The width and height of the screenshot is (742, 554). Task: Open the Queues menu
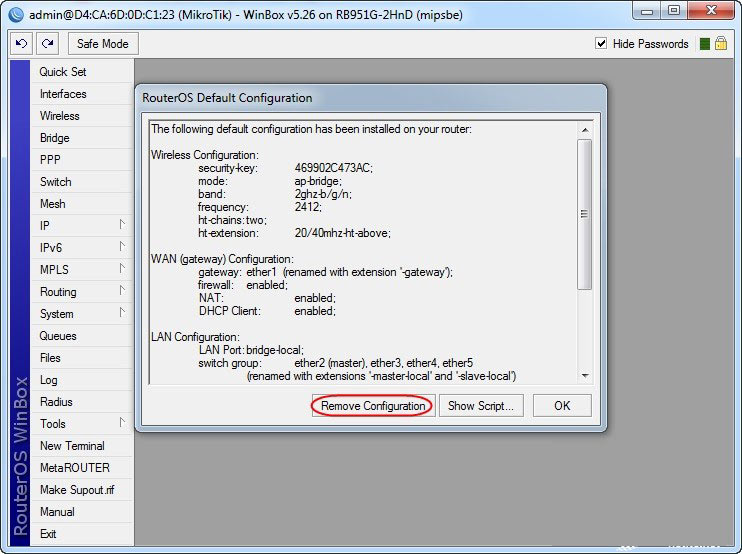(x=82, y=336)
